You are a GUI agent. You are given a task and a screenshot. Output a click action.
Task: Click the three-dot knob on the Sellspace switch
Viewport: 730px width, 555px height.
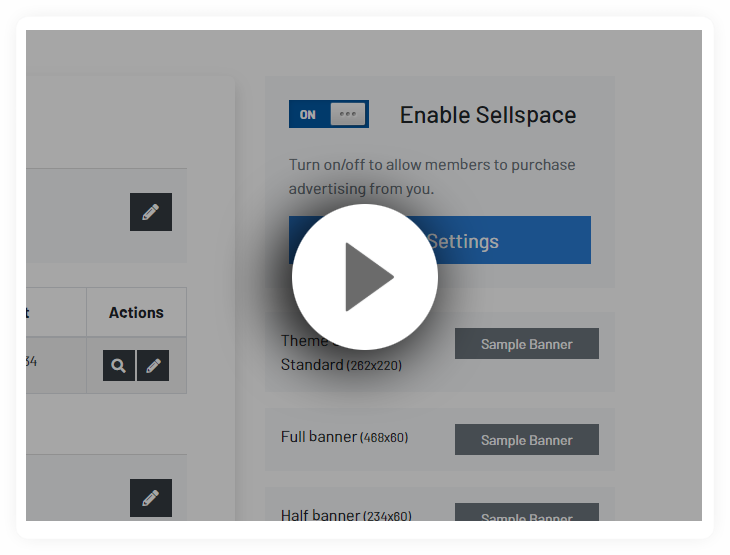click(347, 114)
